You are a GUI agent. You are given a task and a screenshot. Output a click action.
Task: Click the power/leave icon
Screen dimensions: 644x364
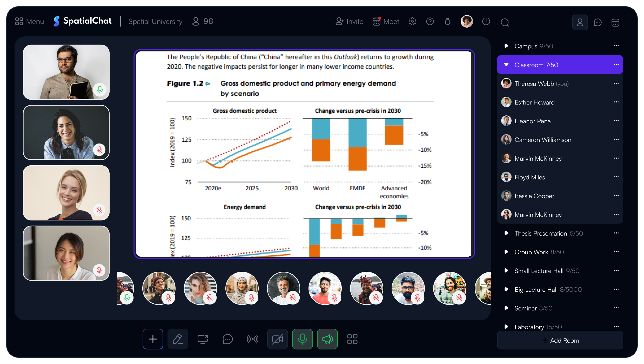point(486,22)
